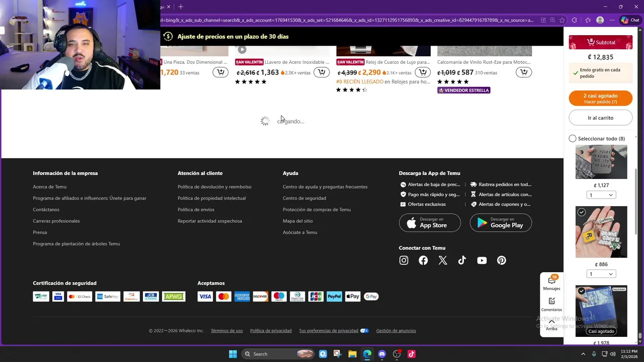Open Temu's Facebook page
644x362 pixels.
tap(423, 260)
